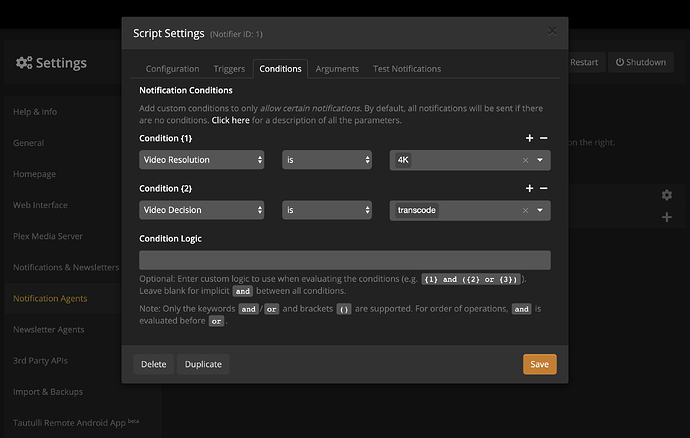Close the Script Settings dialog
The image size is (690, 438).
[552, 31]
